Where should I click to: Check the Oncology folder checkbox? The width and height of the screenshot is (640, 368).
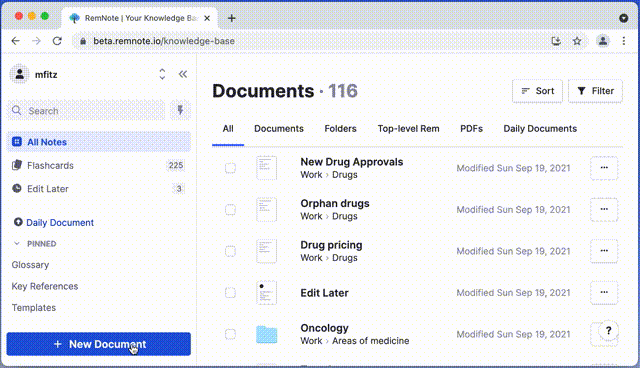click(x=230, y=334)
